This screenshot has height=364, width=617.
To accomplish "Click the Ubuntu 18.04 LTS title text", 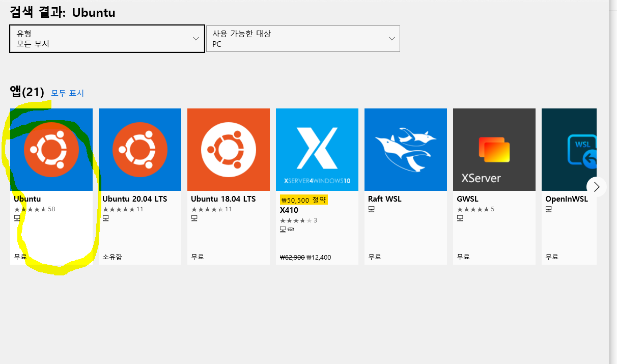I will point(223,199).
